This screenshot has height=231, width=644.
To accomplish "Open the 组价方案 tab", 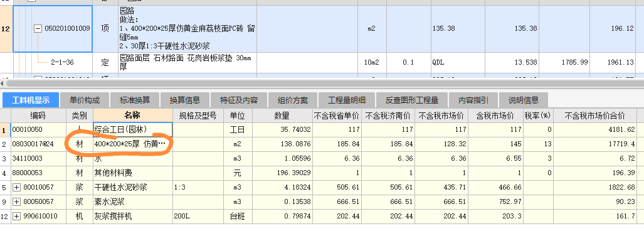I will [293, 100].
